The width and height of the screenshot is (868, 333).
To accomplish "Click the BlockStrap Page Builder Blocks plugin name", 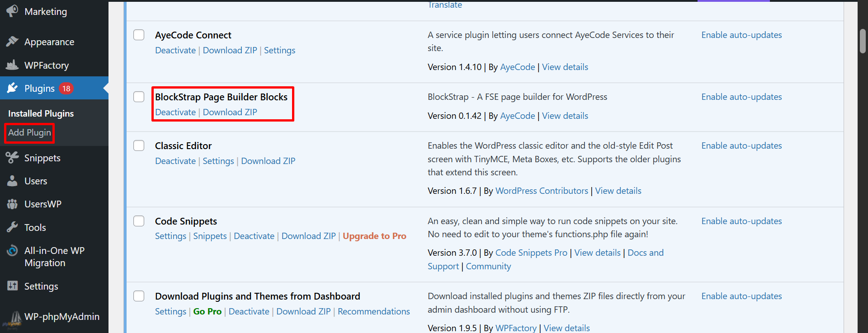I will 221,97.
